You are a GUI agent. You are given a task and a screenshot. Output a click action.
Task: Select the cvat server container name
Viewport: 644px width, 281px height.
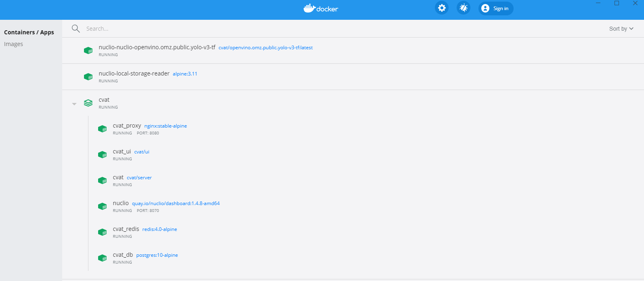[118, 177]
